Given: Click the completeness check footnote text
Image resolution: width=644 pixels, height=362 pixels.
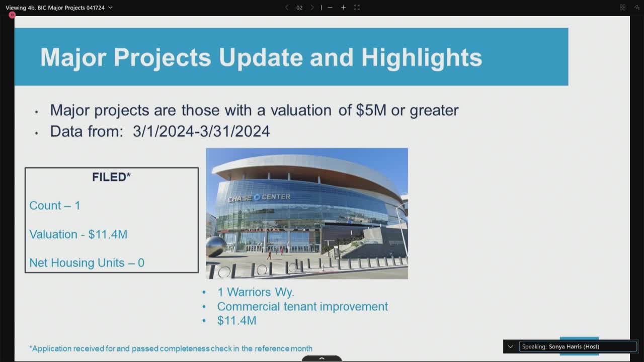Looking at the screenshot, I should point(171,348).
